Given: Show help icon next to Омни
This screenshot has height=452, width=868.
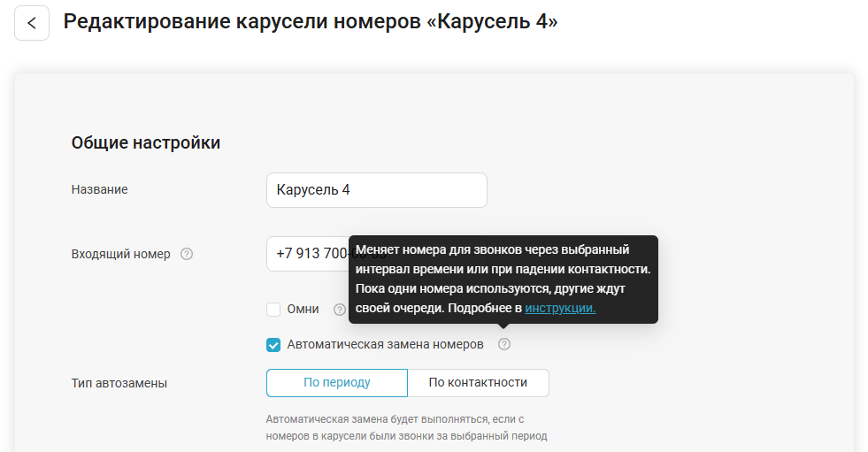Looking at the screenshot, I should click(x=340, y=310).
